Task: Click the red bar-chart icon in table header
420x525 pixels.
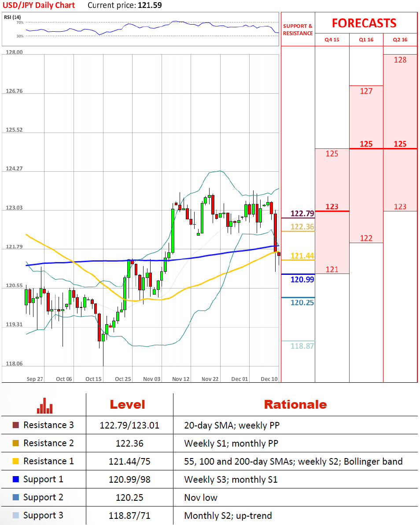Action: click(x=44, y=406)
